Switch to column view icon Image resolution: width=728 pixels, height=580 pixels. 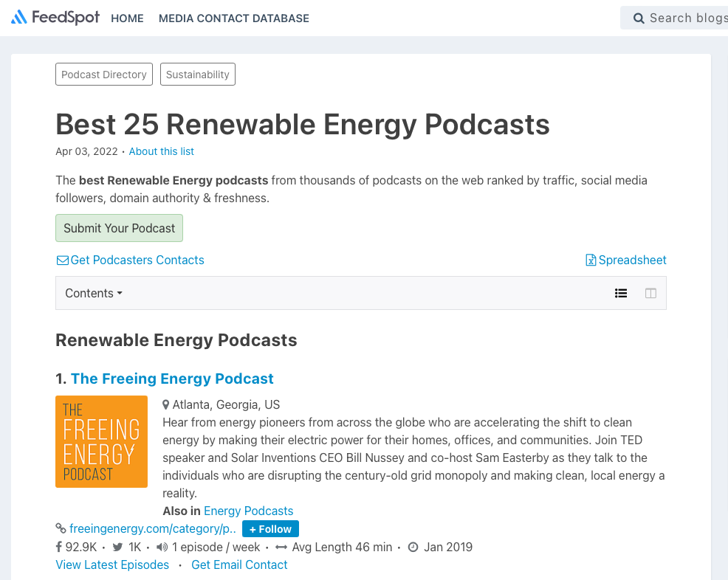[651, 293]
